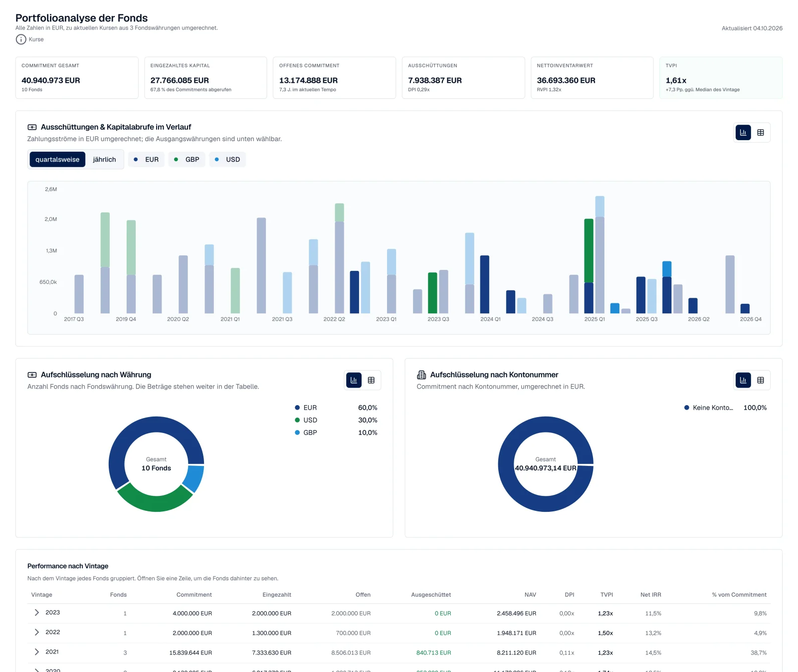Image resolution: width=798 pixels, height=672 pixels.
Task: Toggle the USD currency filter chip
Action: pos(227,160)
